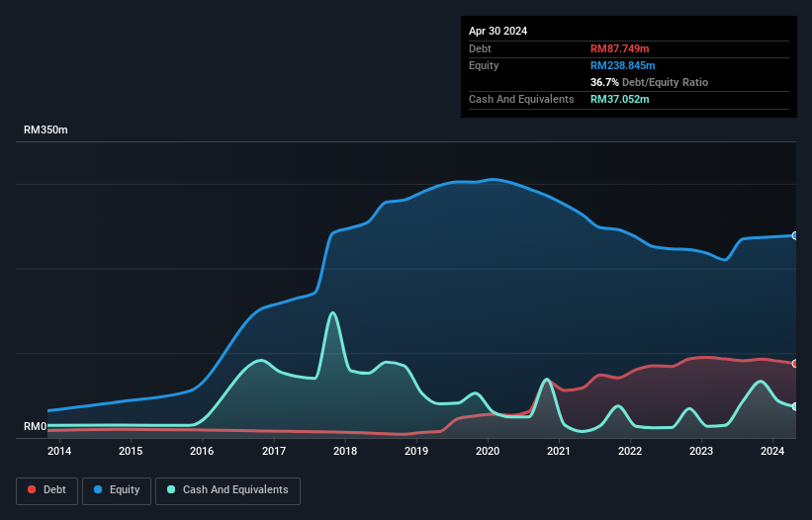Click the Apr 30 2024 tooltip date
The height and width of the screenshot is (520, 812).
pyautogui.click(x=498, y=31)
